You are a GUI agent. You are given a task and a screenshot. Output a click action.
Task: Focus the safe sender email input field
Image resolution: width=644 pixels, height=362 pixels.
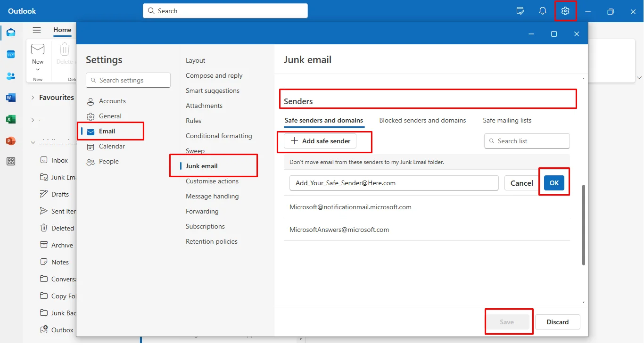394,183
